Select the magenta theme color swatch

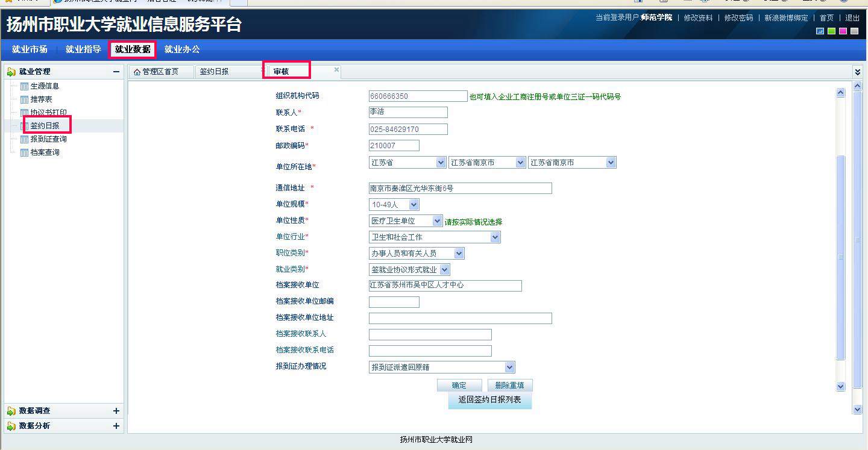click(843, 31)
